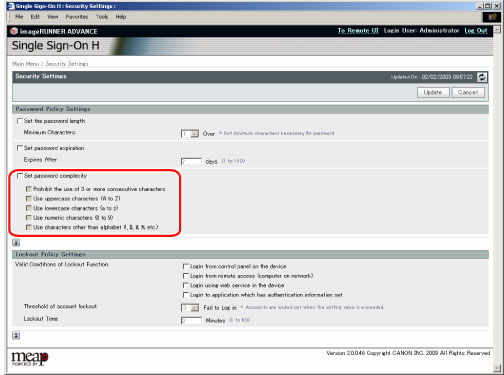This screenshot has width=504, height=375.
Task: Open the Threshold of account lockout dropdown
Action: (x=190, y=308)
